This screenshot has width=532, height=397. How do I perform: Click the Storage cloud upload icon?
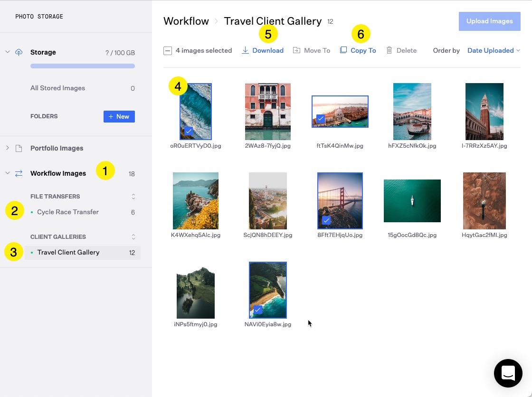point(19,52)
